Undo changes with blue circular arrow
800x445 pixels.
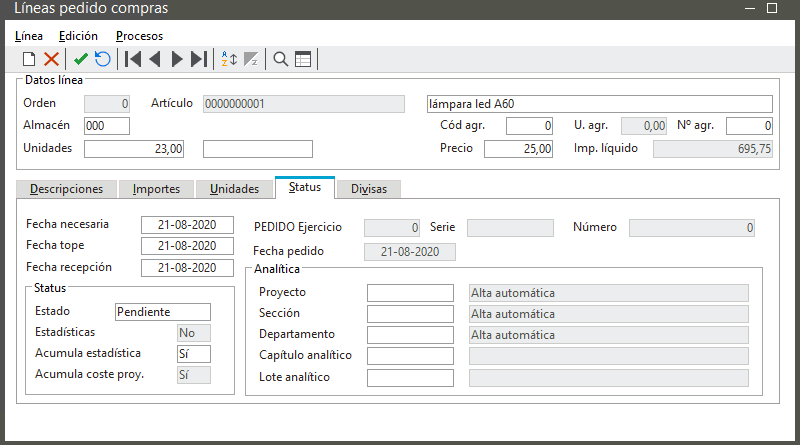coord(103,59)
